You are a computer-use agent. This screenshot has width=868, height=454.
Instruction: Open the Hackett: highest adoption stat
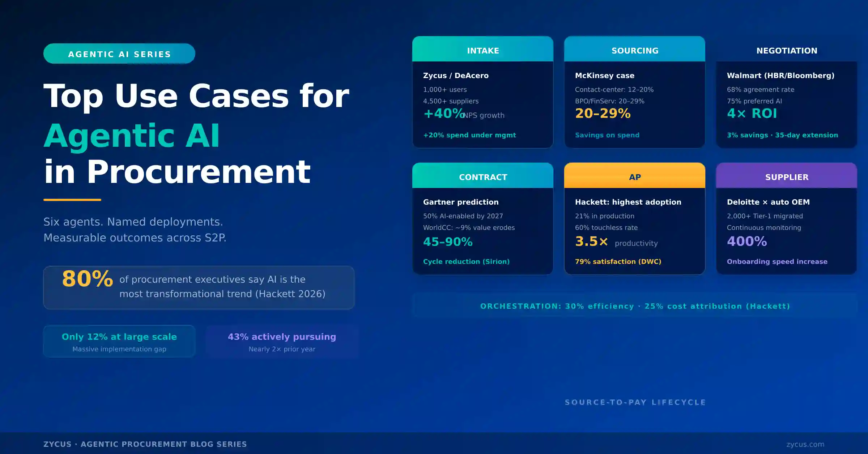coord(629,202)
